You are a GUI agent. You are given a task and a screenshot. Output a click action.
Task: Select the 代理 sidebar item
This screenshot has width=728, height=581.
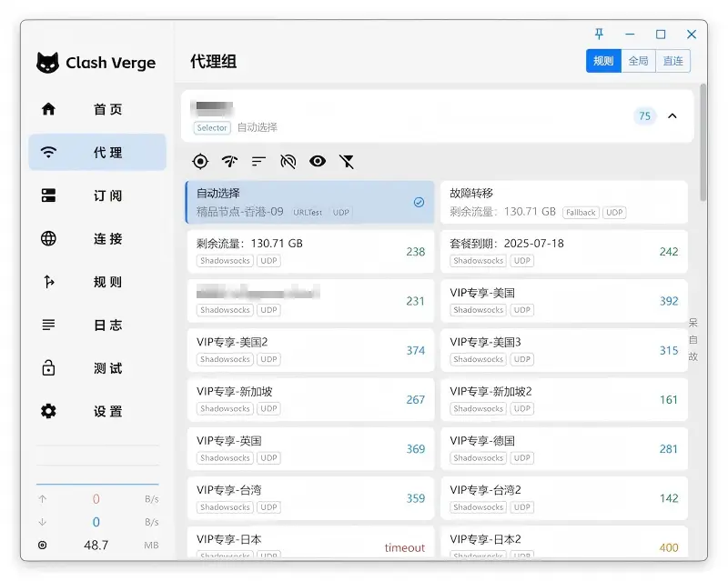click(x=97, y=152)
